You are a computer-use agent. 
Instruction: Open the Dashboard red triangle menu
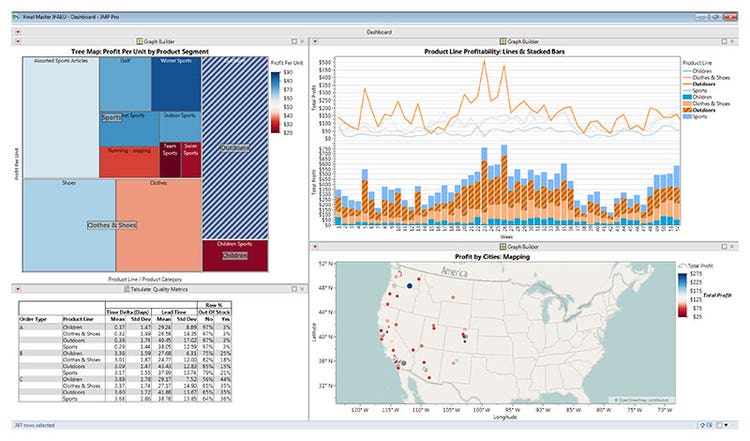tap(18, 32)
